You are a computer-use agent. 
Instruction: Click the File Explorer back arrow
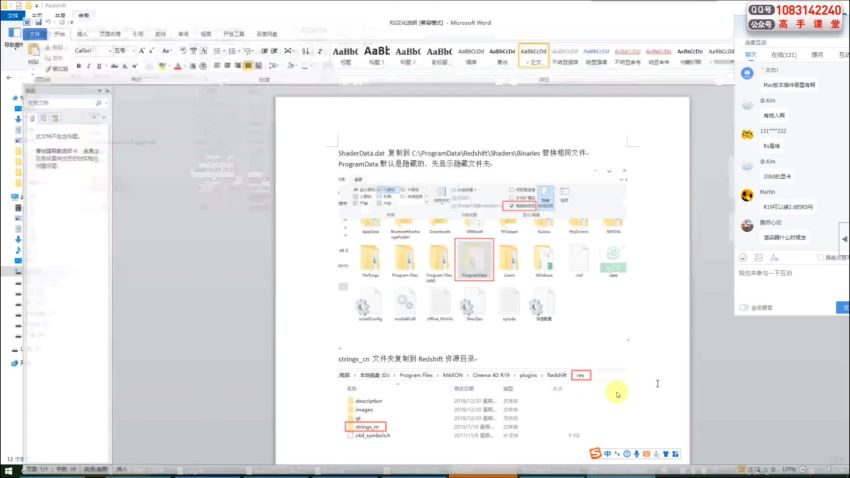point(9,77)
